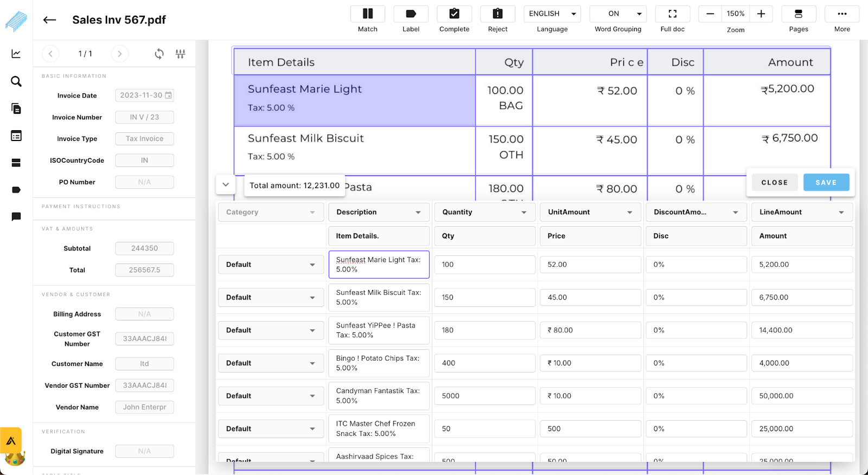868x475 pixels.
Task: Open the table list icon in sidebar
Action: coord(16,136)
